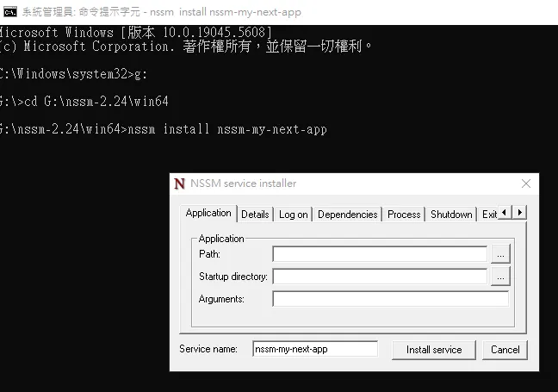Viewport: 558px width, 392px height.
Task: Cancel the NSSM installer dialog
Action: point(505,350)
